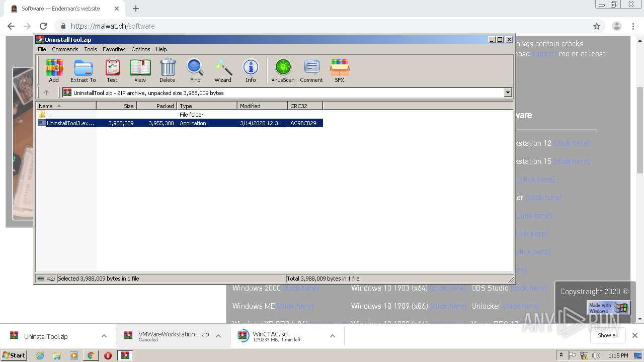Open the View toolbar icon
Image resolution: width=644 pixels, height=362 pixels.
tap(140, 70)
